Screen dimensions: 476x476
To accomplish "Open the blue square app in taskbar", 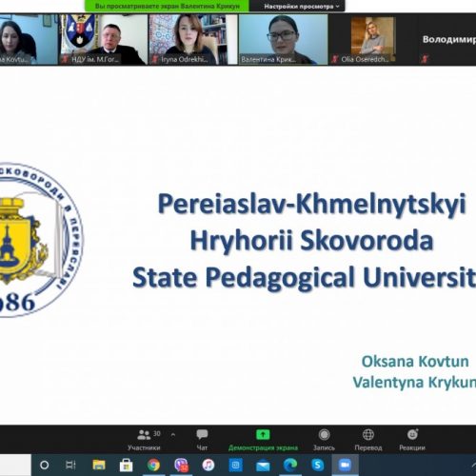I will click(235, 466).
